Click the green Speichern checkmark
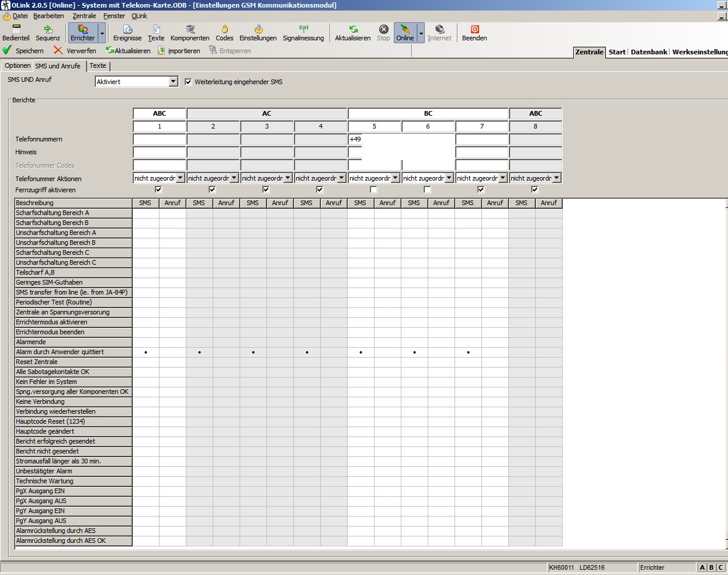Viewport: 728px width, 575px height. (8, 51)
